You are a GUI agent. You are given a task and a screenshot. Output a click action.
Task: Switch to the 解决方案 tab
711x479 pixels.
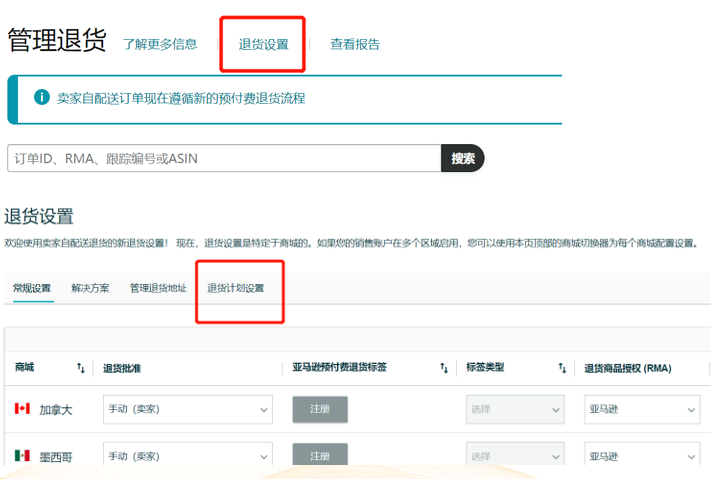pyautogui.click(x=91, y=288)
